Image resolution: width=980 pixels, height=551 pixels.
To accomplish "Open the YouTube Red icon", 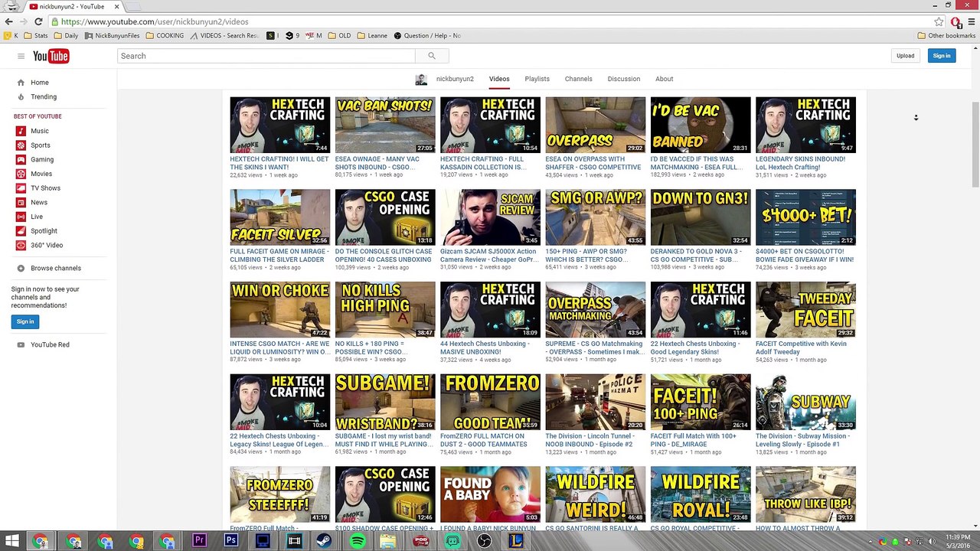I will tap(21, 345).
